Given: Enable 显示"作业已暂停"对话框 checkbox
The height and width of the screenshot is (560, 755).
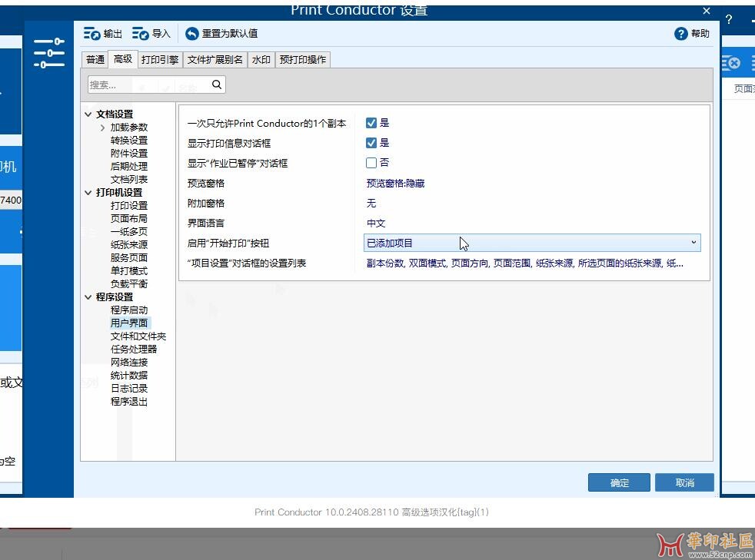Looking at the screenshot, I should point(371,163).
